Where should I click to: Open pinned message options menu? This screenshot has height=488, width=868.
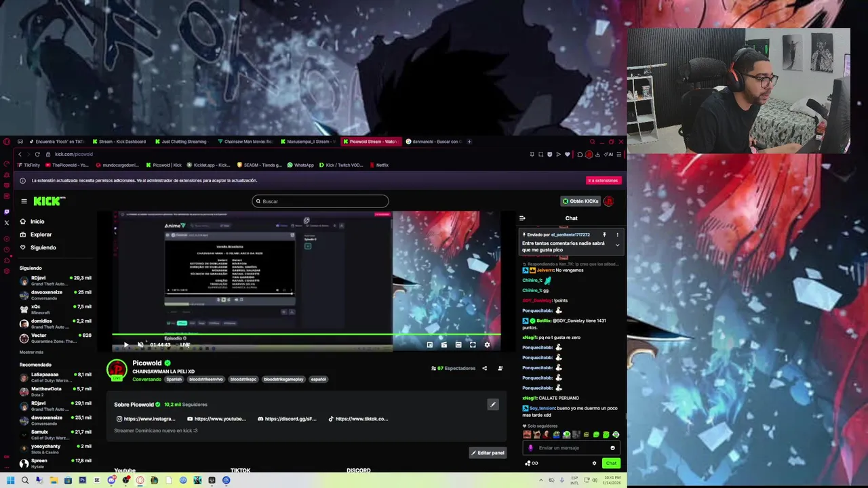[x=617, y=235]
